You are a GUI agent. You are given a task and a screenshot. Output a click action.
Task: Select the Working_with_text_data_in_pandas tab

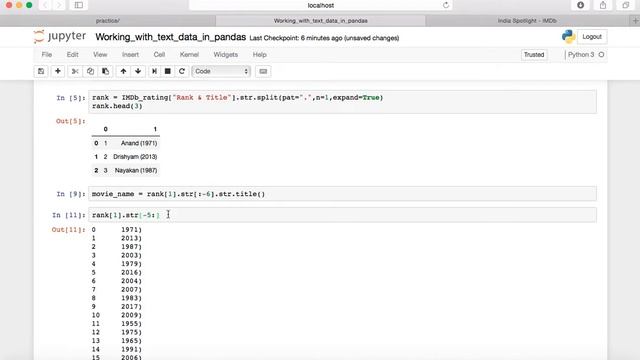point(320,20)
